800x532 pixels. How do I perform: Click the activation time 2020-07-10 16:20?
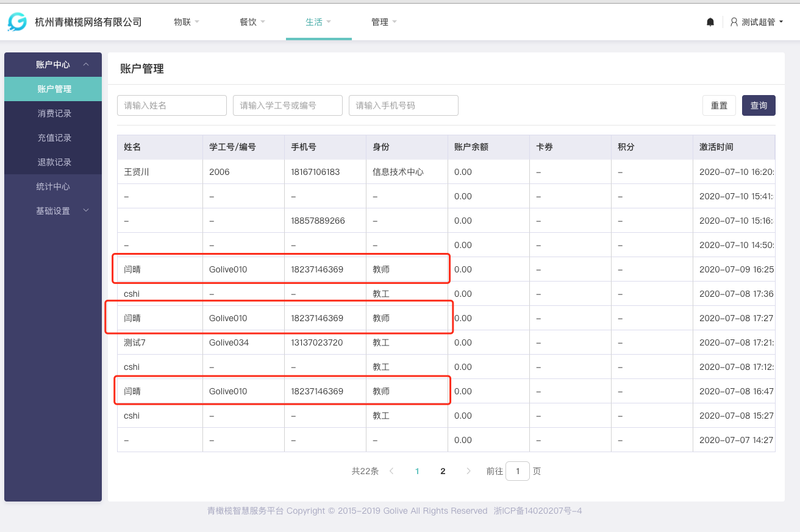[x=737, y=172]
